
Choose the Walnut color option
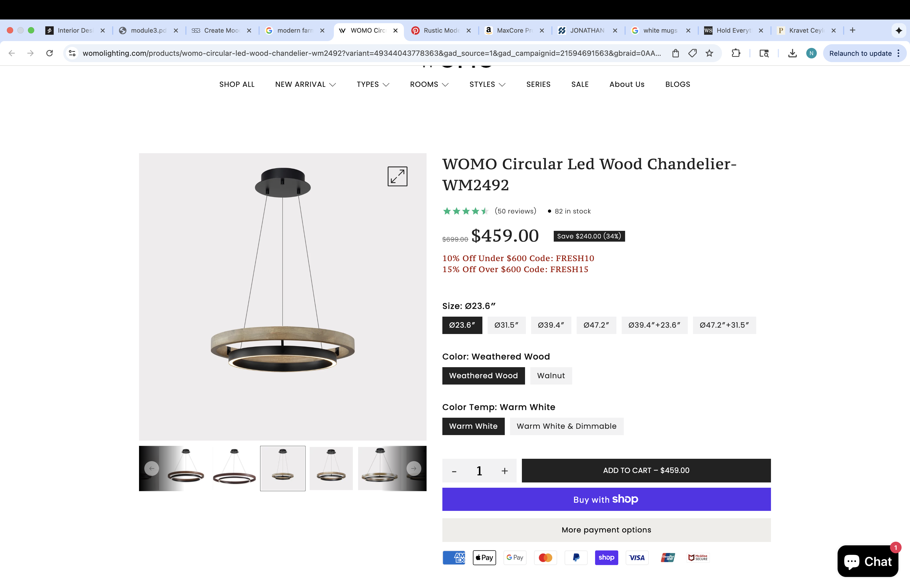pyautogui.click(x=551, y=376)
